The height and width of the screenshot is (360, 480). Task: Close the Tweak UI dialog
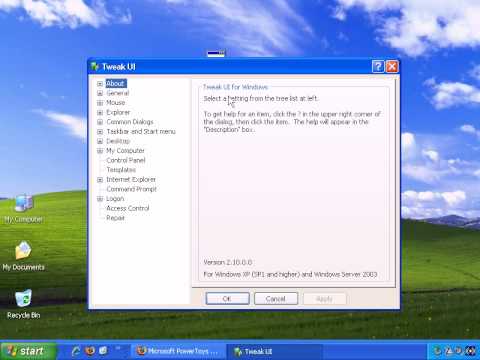point(392,67)
